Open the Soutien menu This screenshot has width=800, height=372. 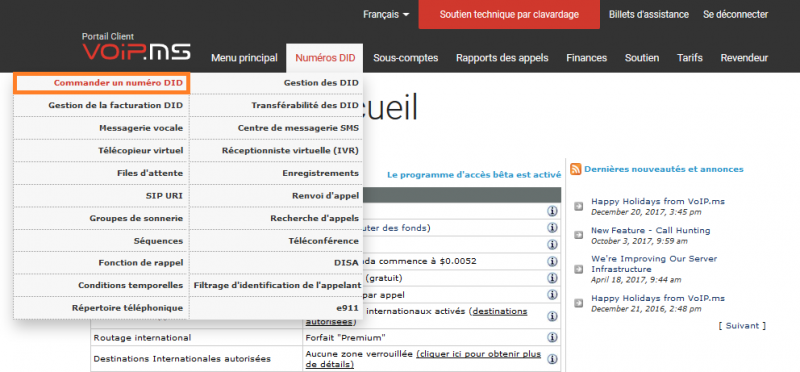point(642,58)
